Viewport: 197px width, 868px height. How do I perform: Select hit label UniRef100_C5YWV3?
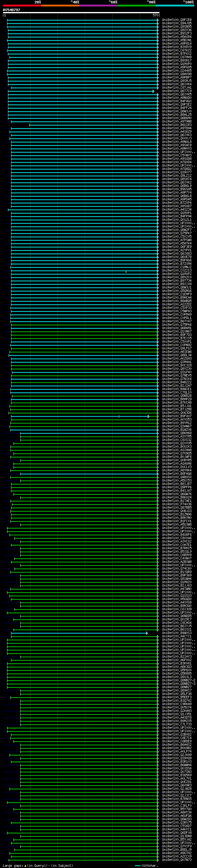[177, 155]
